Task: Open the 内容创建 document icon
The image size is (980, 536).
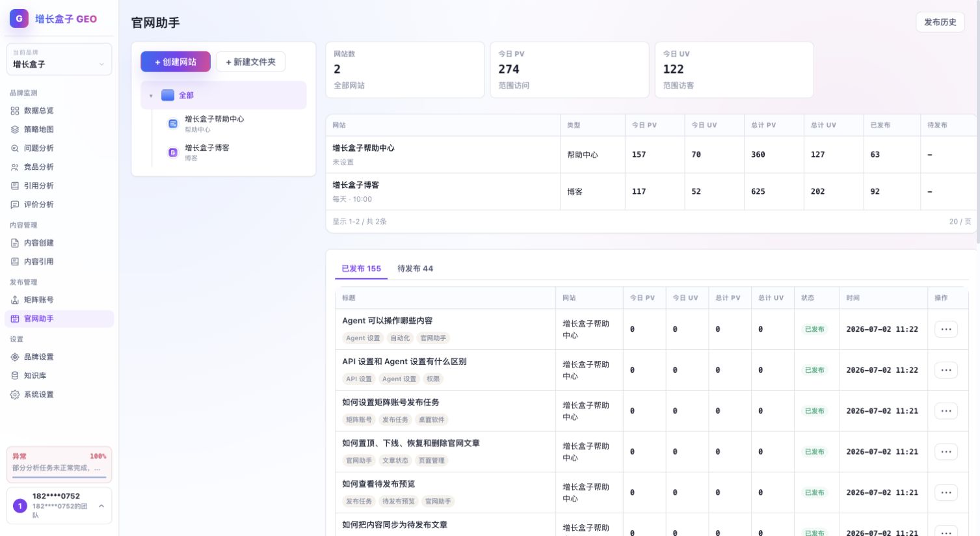Action: [x=15, y=243]
